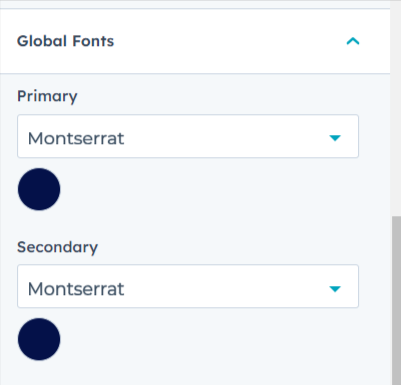Open the Primary Montserrat font dropdown

[188, 136]
